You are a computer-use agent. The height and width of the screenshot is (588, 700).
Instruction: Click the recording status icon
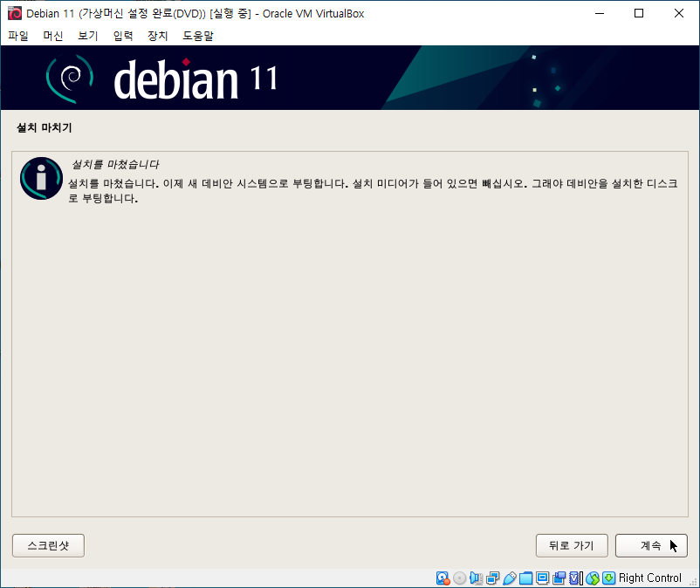coord(559,578)
